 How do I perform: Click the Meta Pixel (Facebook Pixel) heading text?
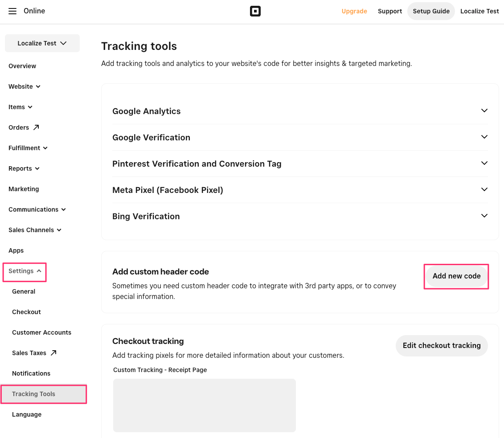pyautogui.click(x=168, y=190)
